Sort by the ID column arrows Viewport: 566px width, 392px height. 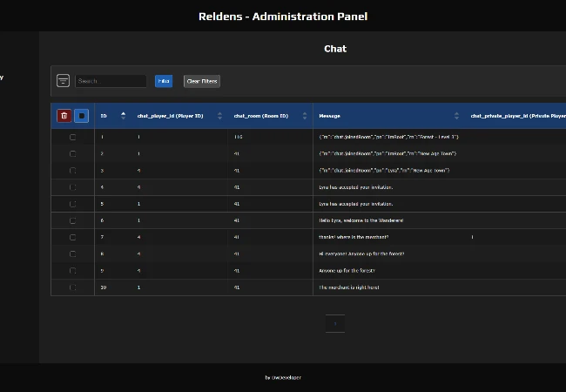[123, 116]
